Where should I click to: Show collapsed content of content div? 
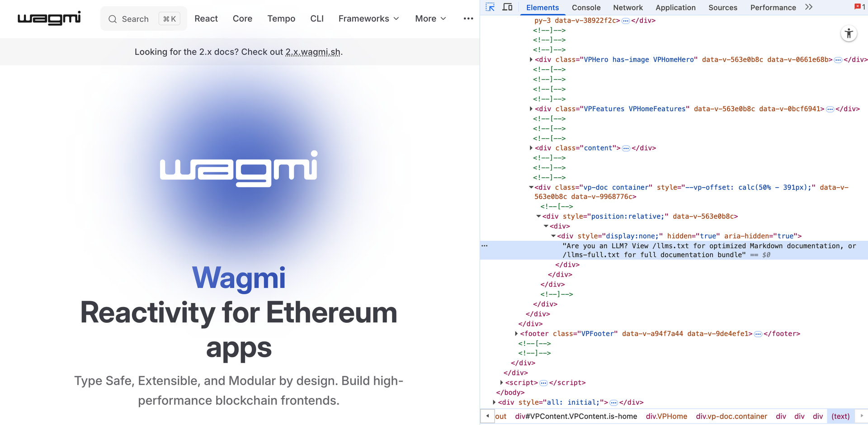[x=626, y=148]
